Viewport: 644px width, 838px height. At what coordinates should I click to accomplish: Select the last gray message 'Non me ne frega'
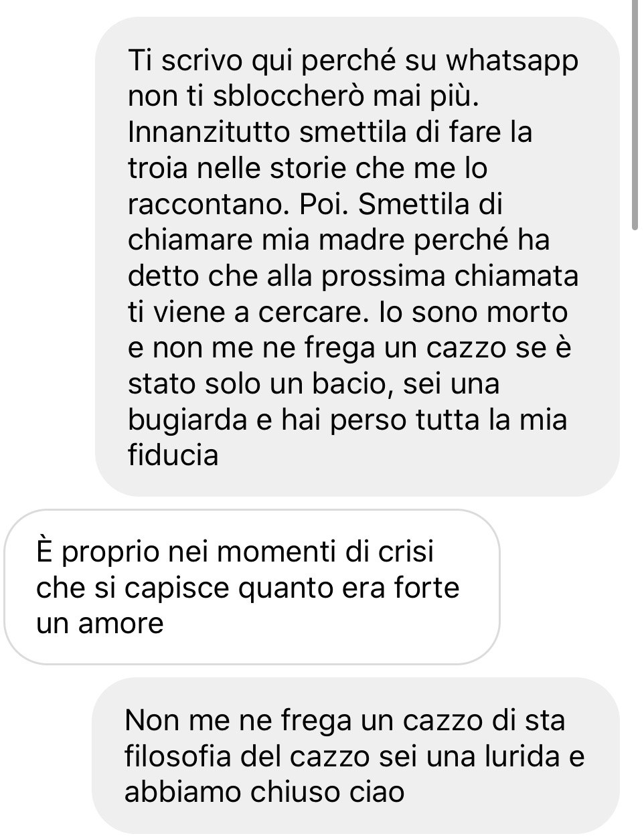355,756
